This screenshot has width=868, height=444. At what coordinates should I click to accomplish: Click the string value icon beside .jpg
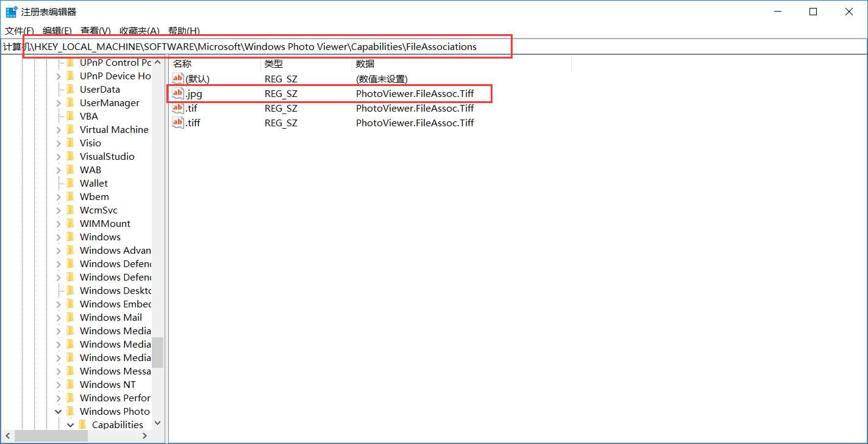tap(178, 93)
